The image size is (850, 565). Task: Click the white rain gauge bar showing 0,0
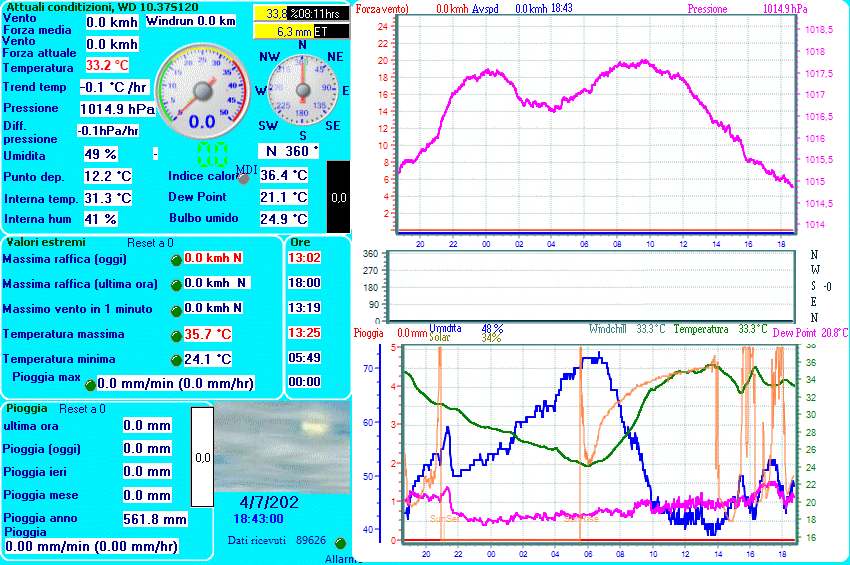pos(203,457)
